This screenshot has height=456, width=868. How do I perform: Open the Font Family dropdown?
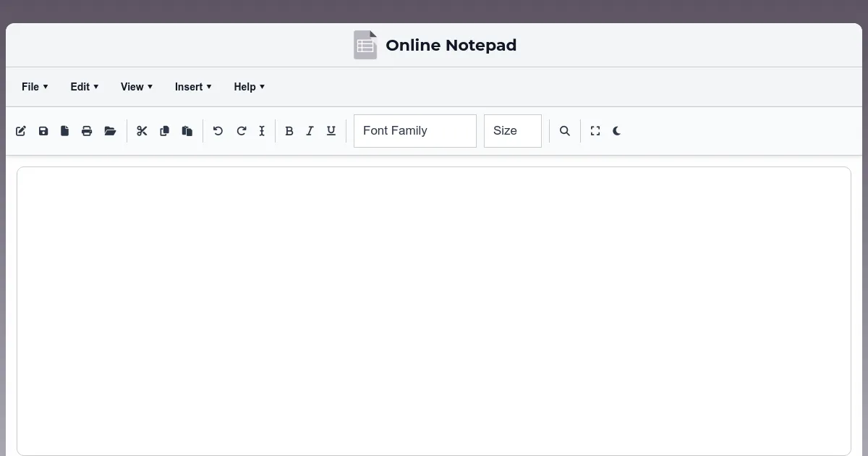(x=414, y=131)
